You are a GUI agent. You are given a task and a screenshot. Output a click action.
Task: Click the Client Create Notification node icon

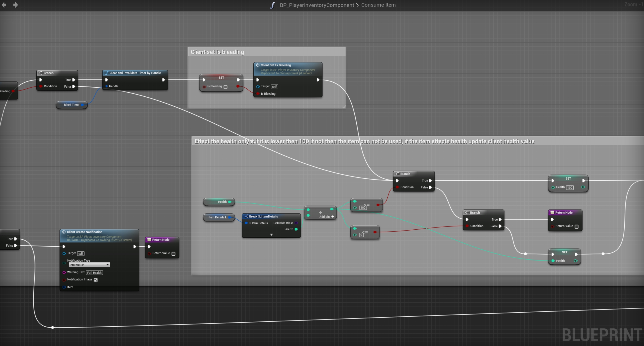[64, 232]
